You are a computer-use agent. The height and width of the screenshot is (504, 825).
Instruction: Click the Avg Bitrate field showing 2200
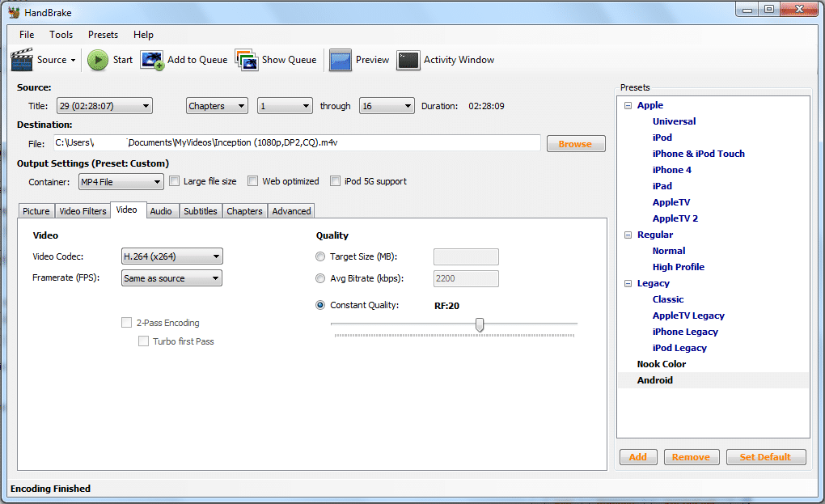466,278
